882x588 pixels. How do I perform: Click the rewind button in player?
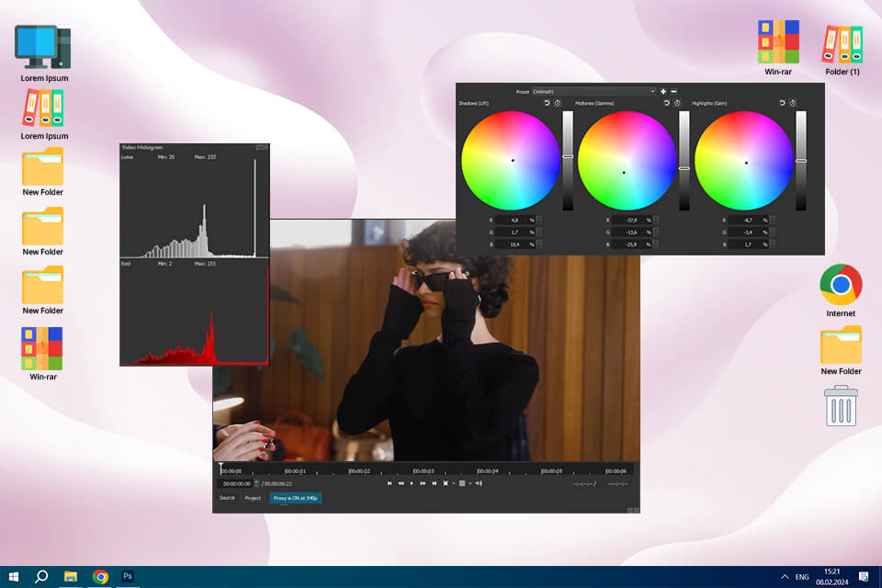[x=401, y=483]
